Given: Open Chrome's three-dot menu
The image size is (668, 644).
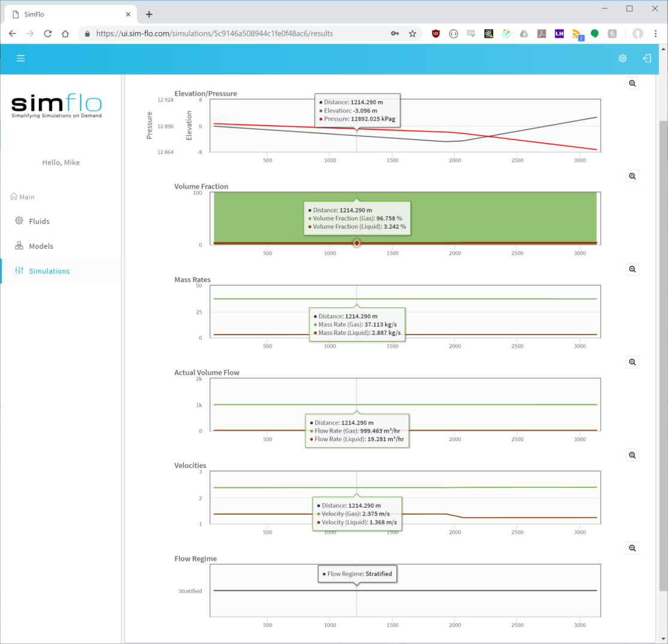Looking at the screenshot, I should tap(655, 34).
